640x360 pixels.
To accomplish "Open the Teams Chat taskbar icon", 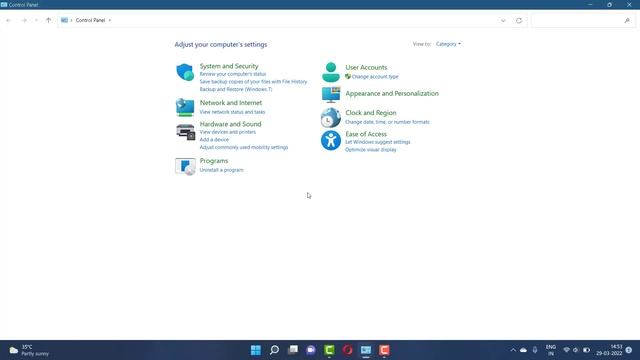I will (x=311, y=350).
